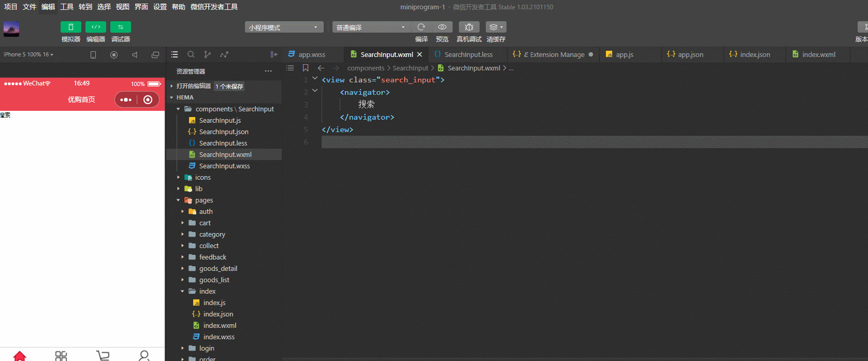Viewport: 868px width, 361px height.
Task: Click the simulator record icon
Action: pos(114,54)
